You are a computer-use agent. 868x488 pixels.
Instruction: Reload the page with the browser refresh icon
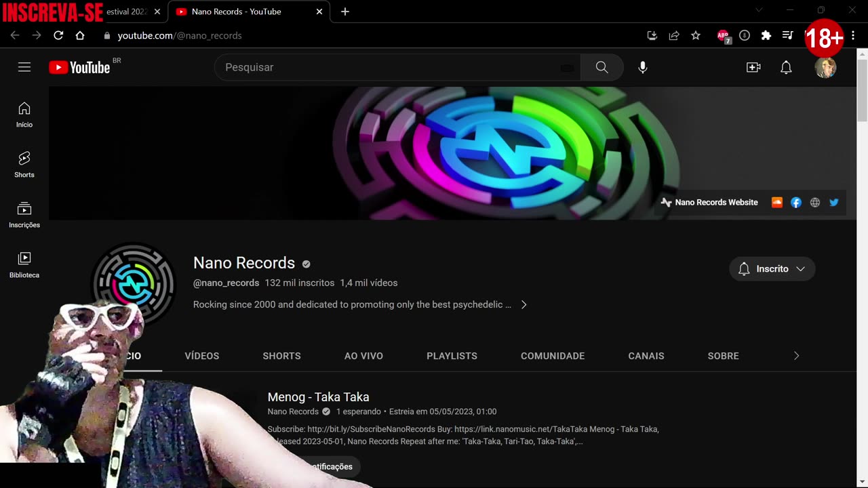click(58, 35)
